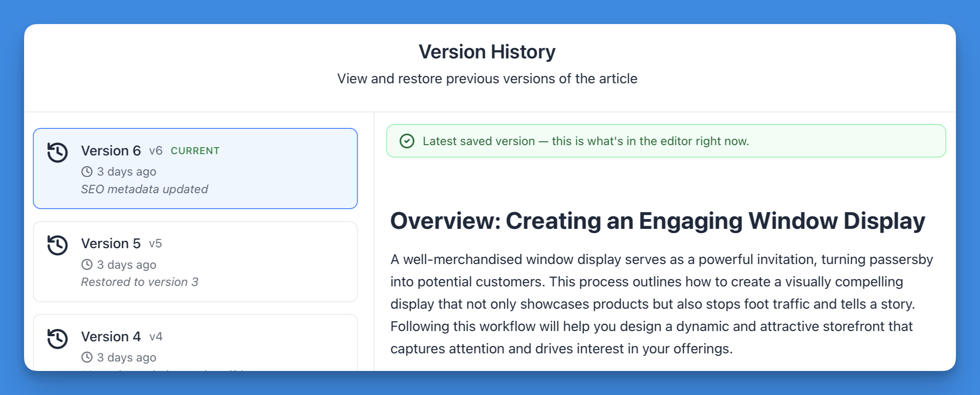Click the 'SEO metadata updated' note
Screen dimensions: 980x395
click(144, 189)
